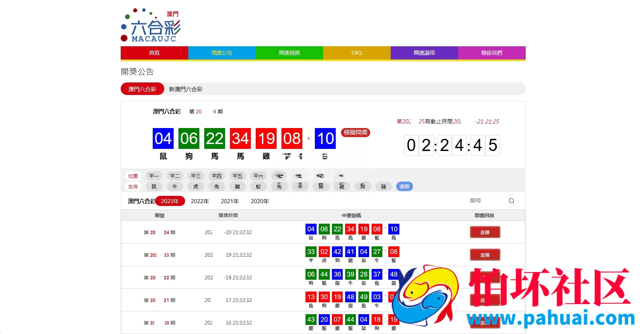644x334 pixels.
Task: Click the 模擬開獎 button
Action: point(356,132)
